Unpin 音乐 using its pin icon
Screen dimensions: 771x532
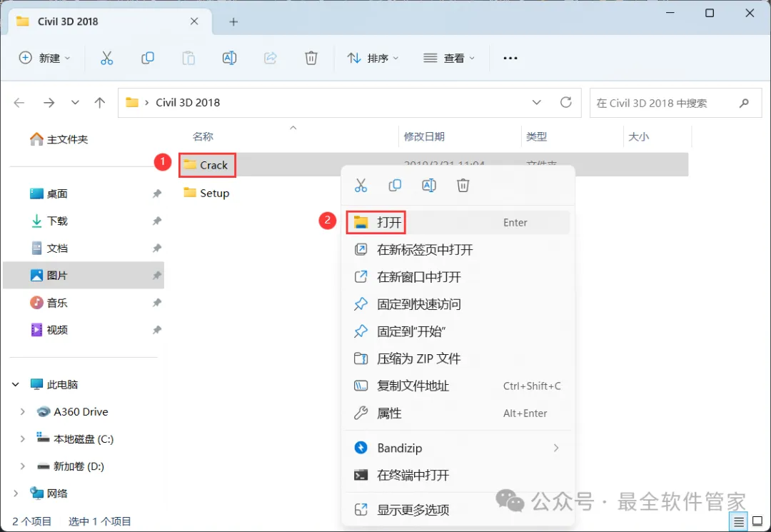(x=157, y=303)
